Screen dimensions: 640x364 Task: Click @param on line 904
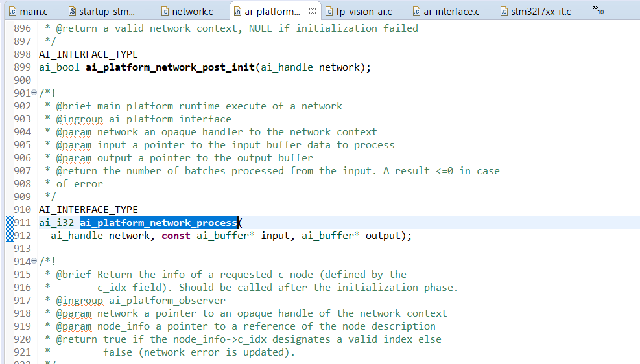74,132
